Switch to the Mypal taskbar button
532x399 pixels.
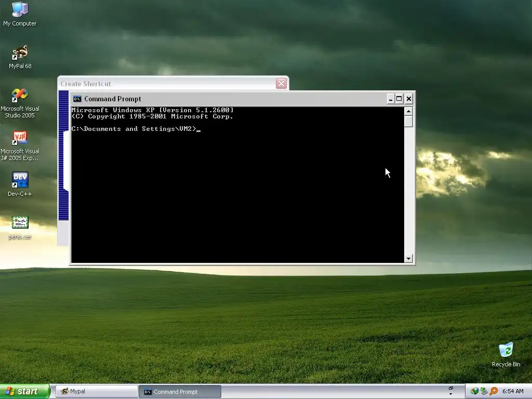click(x=96, y=392)
